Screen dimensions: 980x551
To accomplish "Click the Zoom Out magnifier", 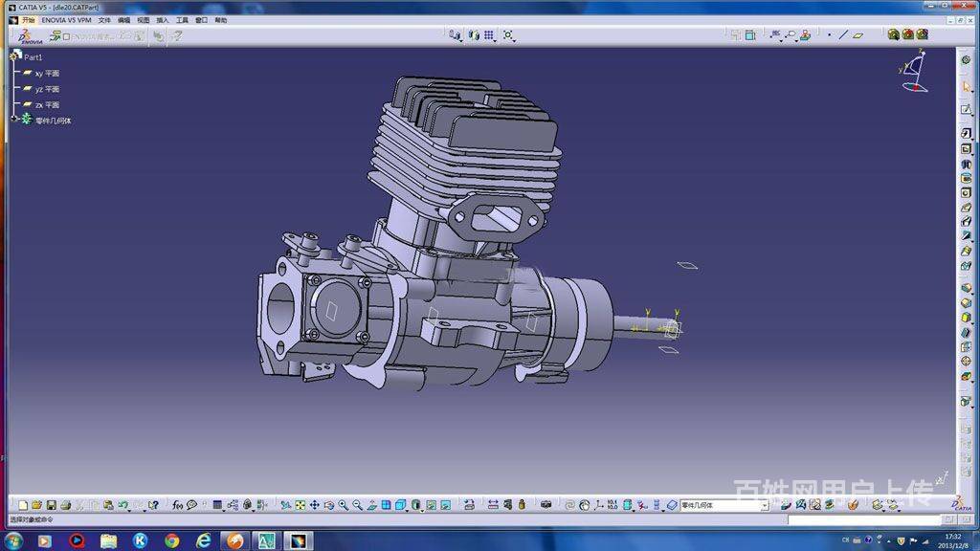I will (358, 505).
